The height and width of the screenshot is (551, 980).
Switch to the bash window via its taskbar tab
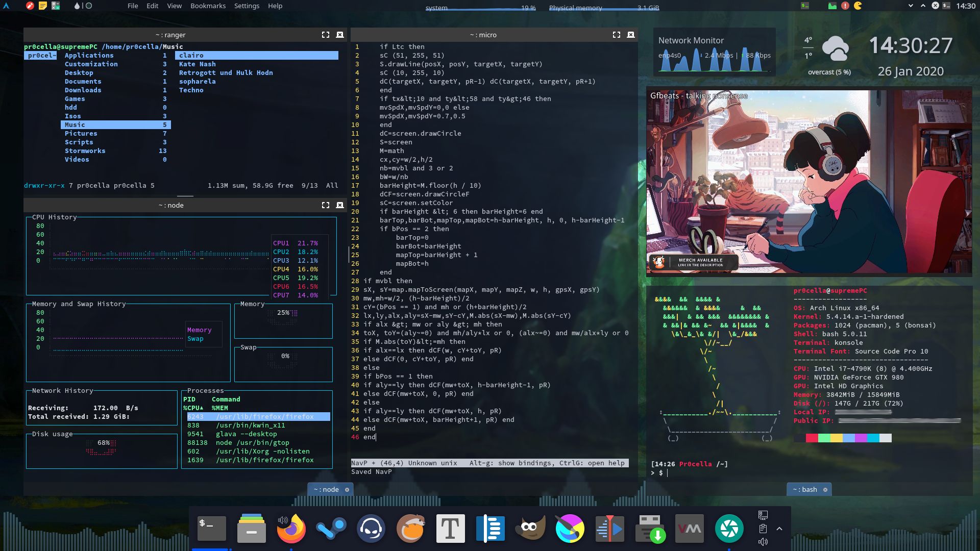(805, 489)
